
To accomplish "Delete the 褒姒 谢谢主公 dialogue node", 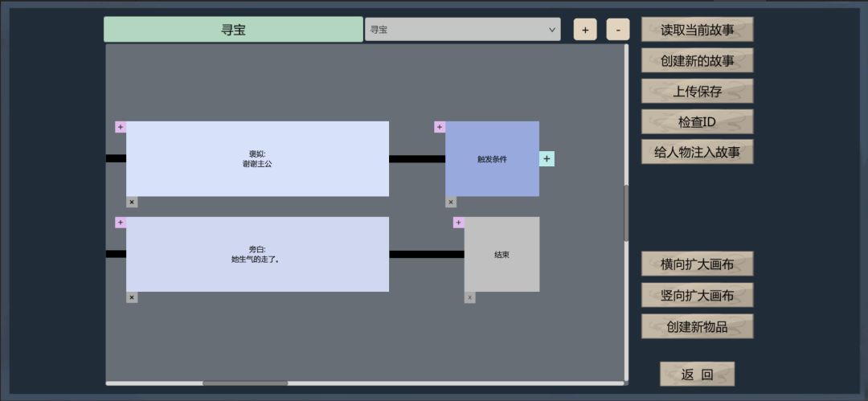I will [x=132, y=203].
